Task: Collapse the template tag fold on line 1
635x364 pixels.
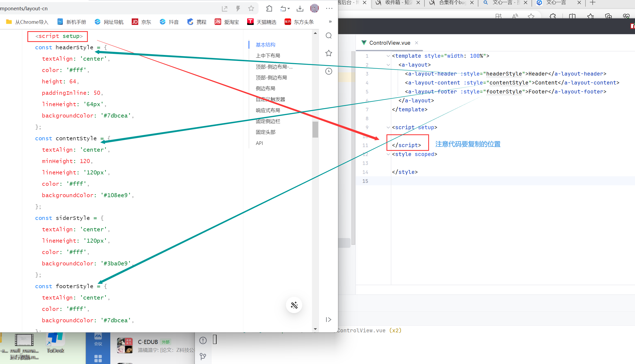Action: tap(388, 56)
